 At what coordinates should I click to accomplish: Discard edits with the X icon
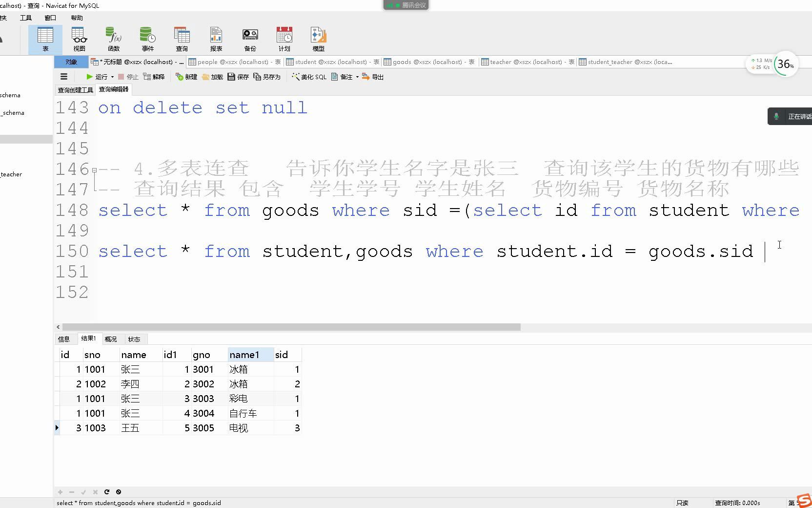tap(95, 492)
